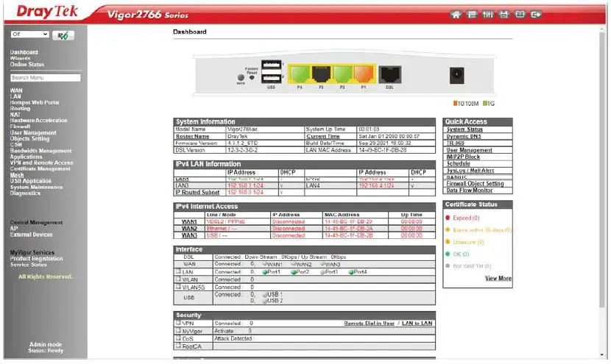Open Central Management in sidebar
This screenshot has width=611, height=364.
(x=37, y=222)
